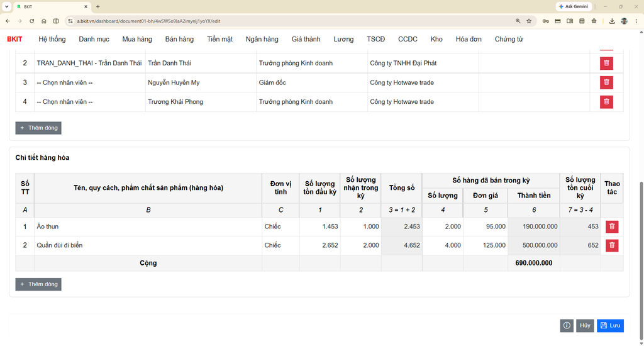Go back to the previous page

coord(8,21)
